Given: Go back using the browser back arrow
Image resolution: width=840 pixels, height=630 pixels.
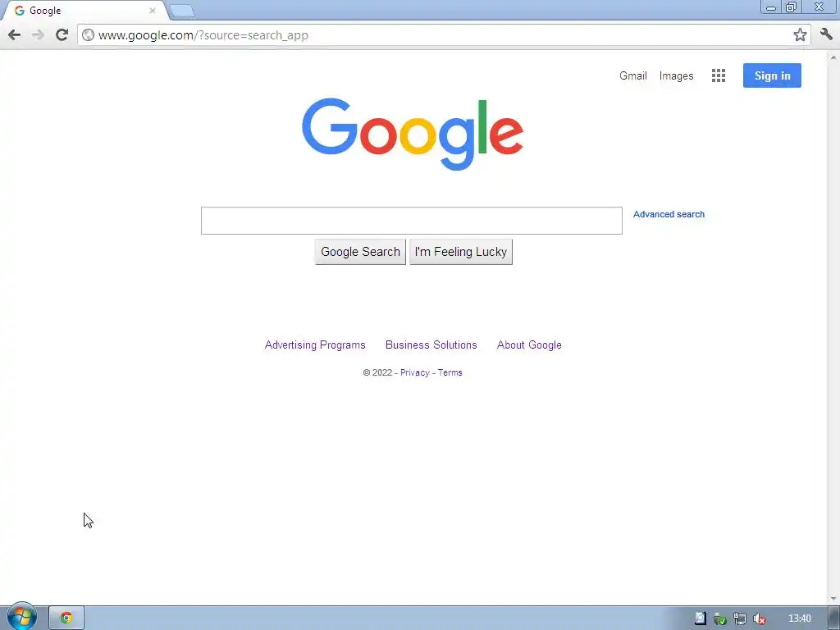Looking at the screenshot, I should click(15, 35).
